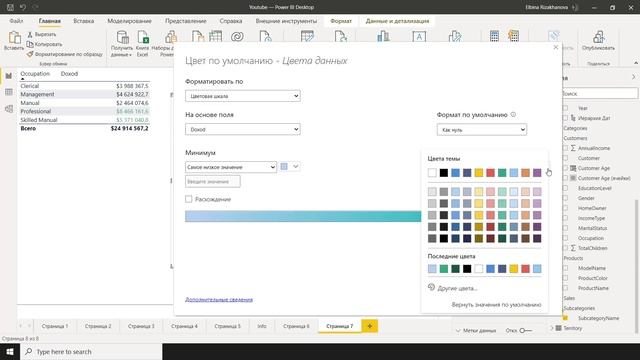Switch to the Формат ribbon tab
This screenshot has width=640, height=360.
(x=341, y=21)
